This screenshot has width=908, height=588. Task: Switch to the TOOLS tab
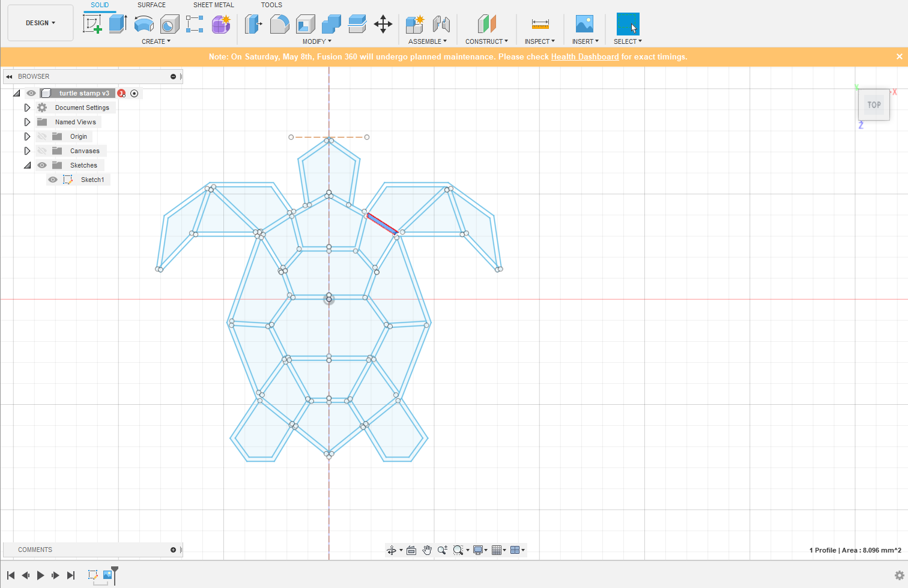tap(271, 5)
